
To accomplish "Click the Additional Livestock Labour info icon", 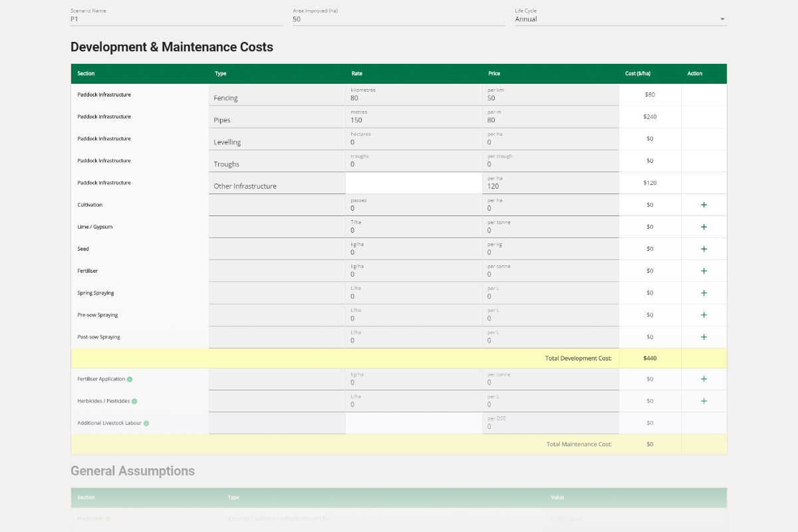I will pyautogui.click(x=148, y=423).
